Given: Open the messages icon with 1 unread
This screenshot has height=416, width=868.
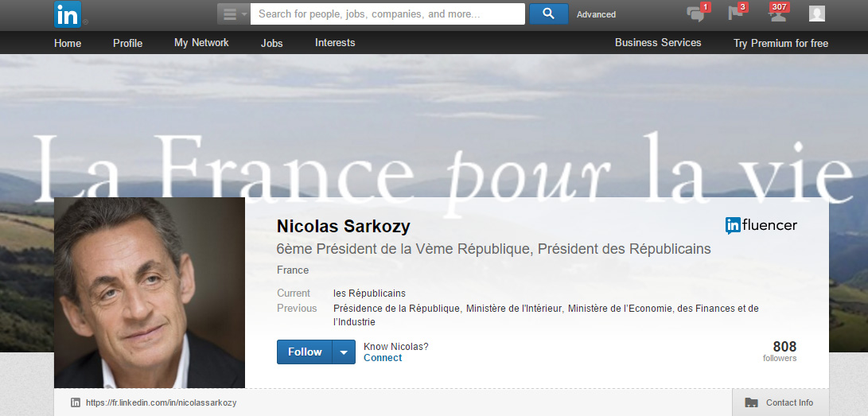Looking at the screenshot, I should (x=696, y=14).
